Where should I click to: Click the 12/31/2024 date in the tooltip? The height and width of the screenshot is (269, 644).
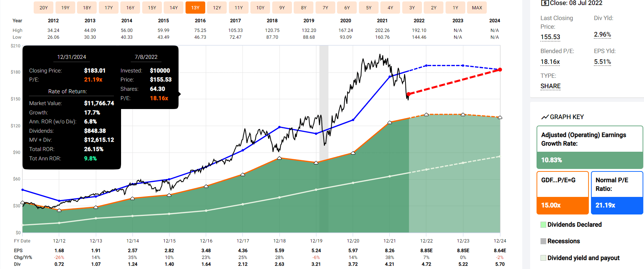click(72, 57)
